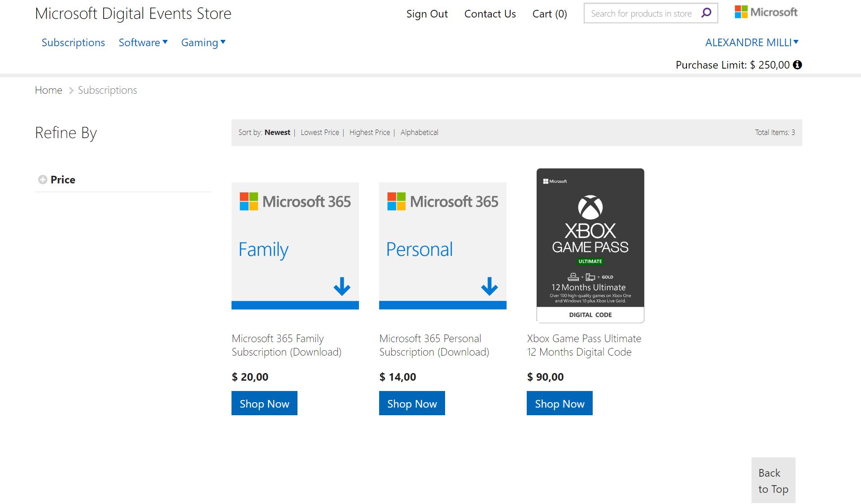Image resolution: width=861 pixels, height=504 pixels.
Task: Click Subscriptions breadcrumb text
Action: [107, 90]
